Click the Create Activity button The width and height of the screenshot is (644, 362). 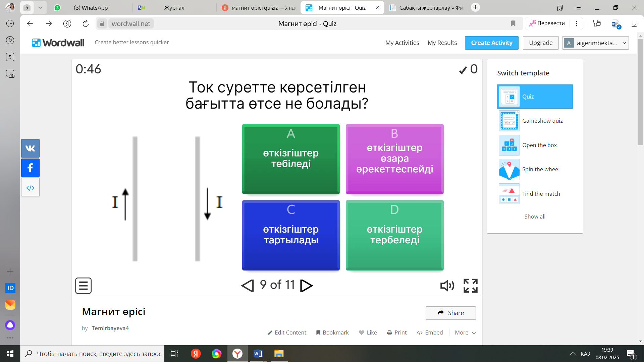[491, 43]
